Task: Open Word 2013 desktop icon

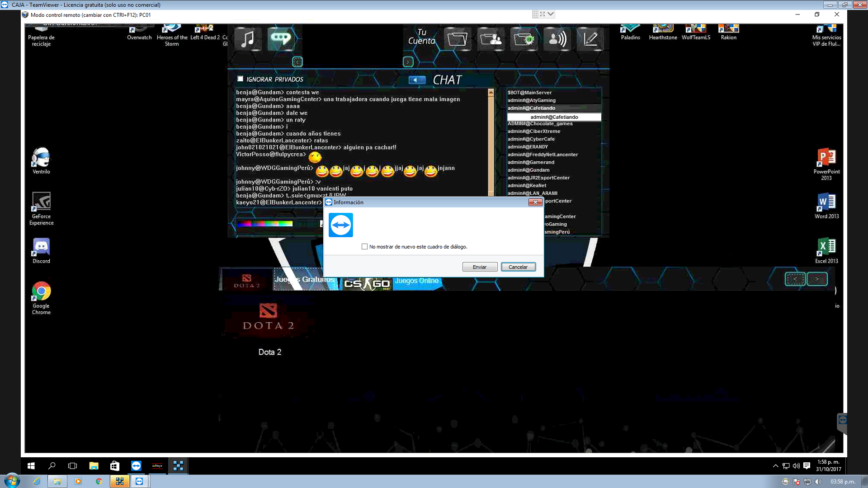Action: (x=826, y=206)
